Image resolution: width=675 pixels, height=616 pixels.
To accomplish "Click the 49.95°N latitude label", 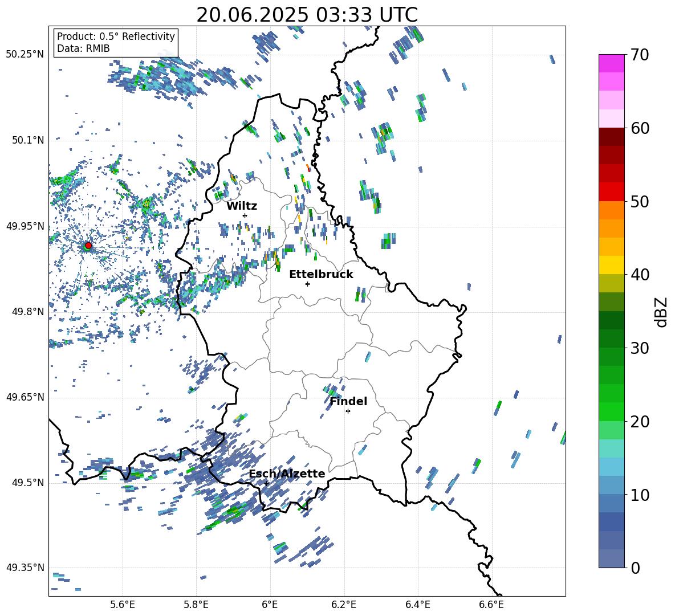I will [25, 226].
